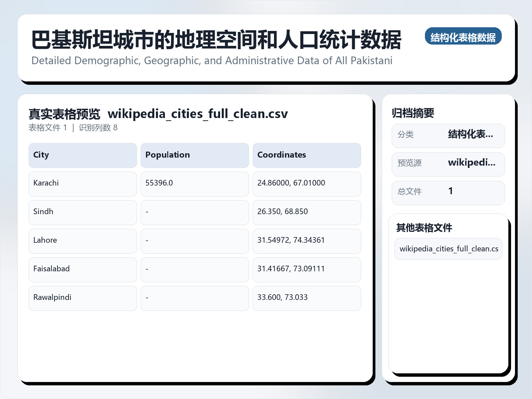Click the 表格文件 1 count label
The height and width of the screenshot is (399, 532).
(49, 128)
